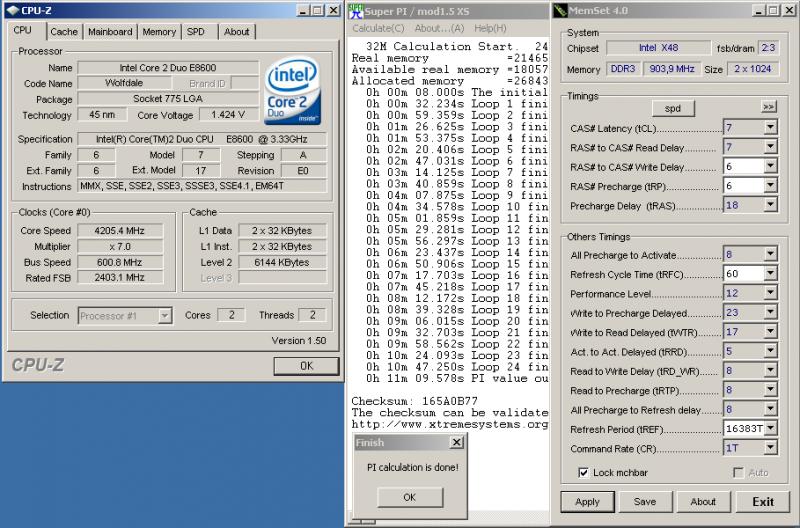The height and width of the screenshot is (528, 800).
Task: Click the Level 2 6144 KBytes field
Action: coord(282,262)
